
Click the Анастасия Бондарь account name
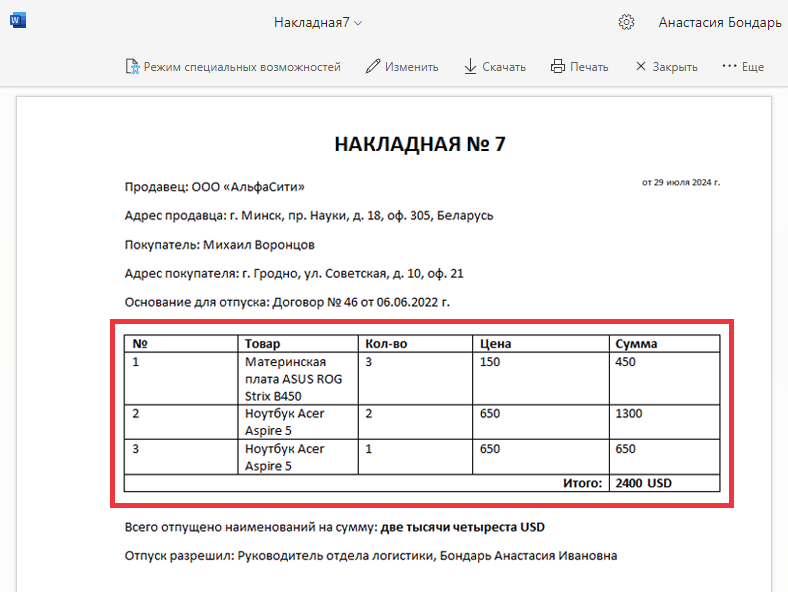click(720, 23)
